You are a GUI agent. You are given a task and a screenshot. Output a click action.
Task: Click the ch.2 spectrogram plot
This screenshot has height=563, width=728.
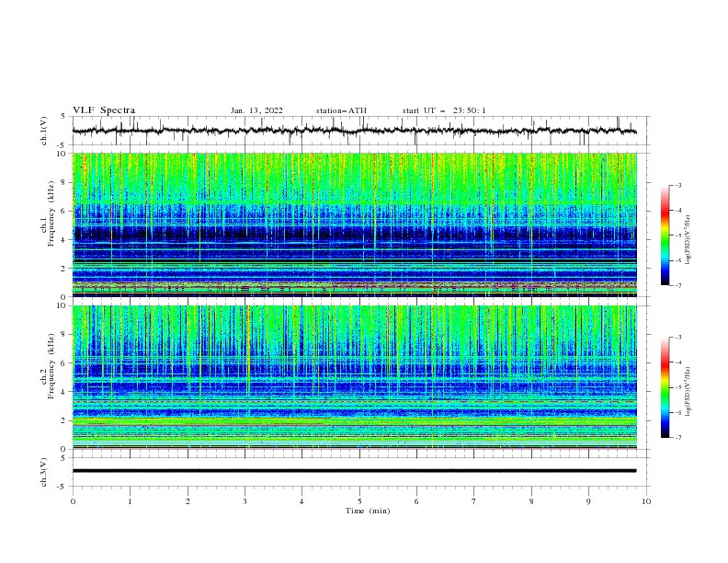355,377
